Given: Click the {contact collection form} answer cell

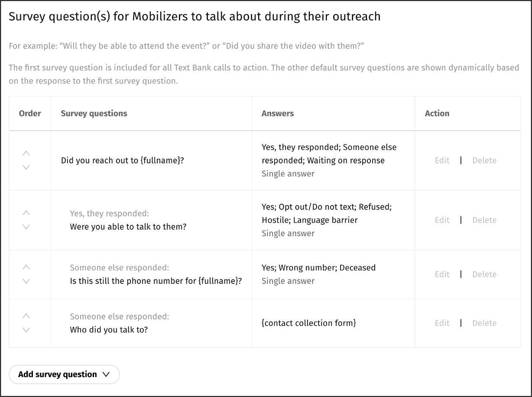Looking at the screenshot, I should pos(309,323).
